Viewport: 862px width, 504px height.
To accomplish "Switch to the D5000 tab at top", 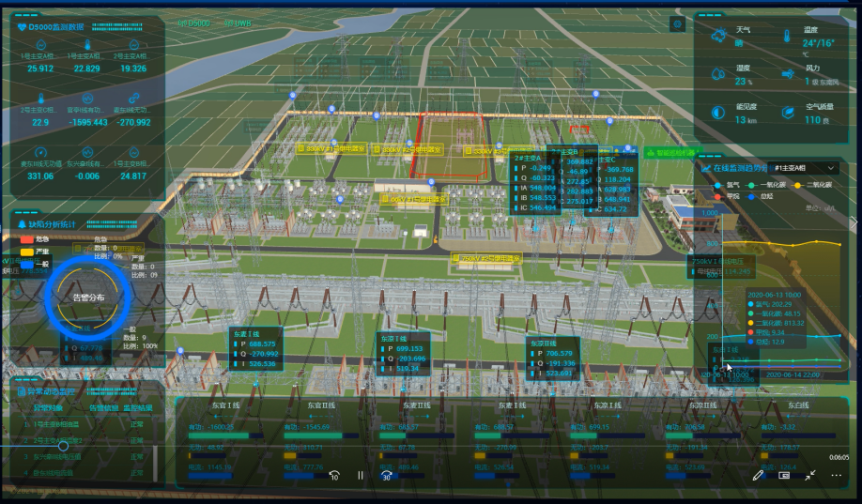I will point(197,23).
